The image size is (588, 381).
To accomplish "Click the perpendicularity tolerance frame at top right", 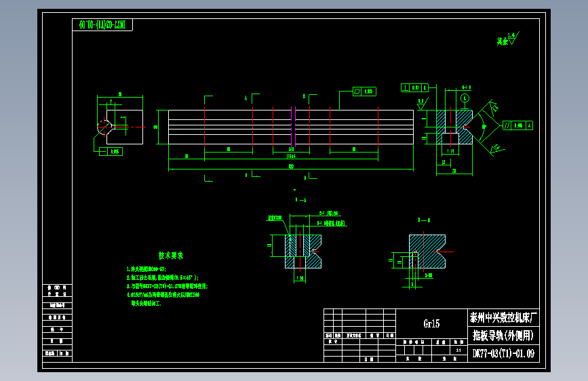I will click(415, 87).
